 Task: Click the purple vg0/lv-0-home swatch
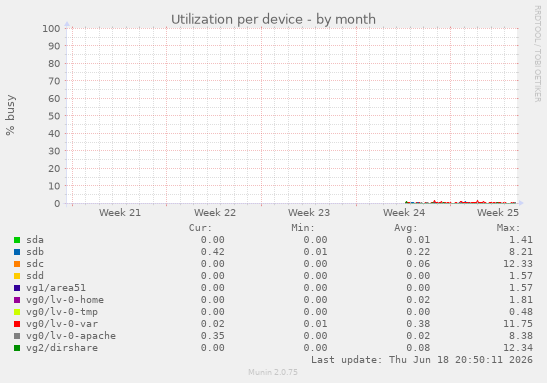(17, 300)
